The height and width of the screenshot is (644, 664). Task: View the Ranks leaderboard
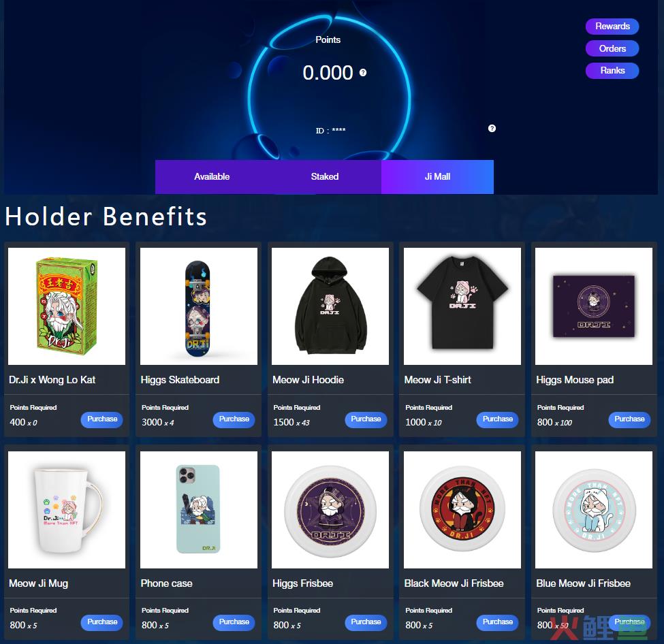click(612, 70)
